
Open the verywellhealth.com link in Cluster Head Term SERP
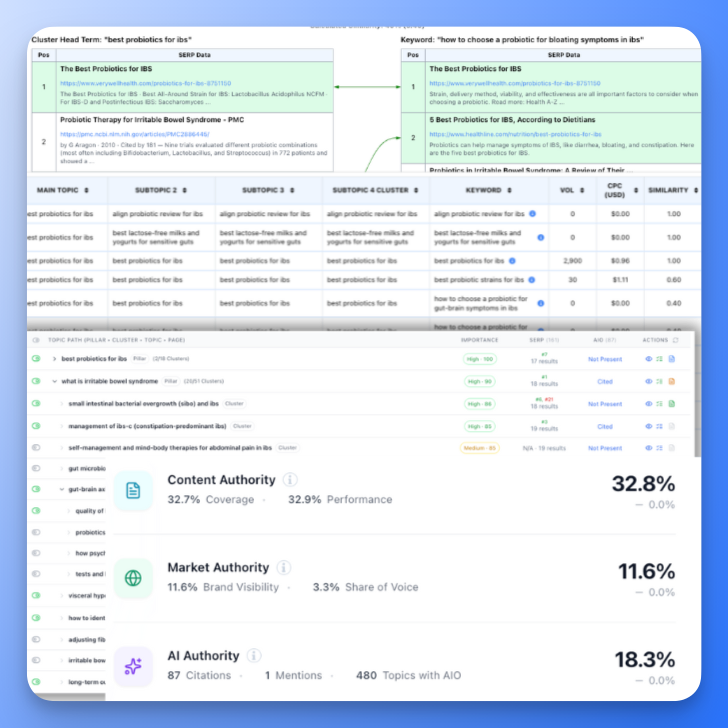(145, 83)
